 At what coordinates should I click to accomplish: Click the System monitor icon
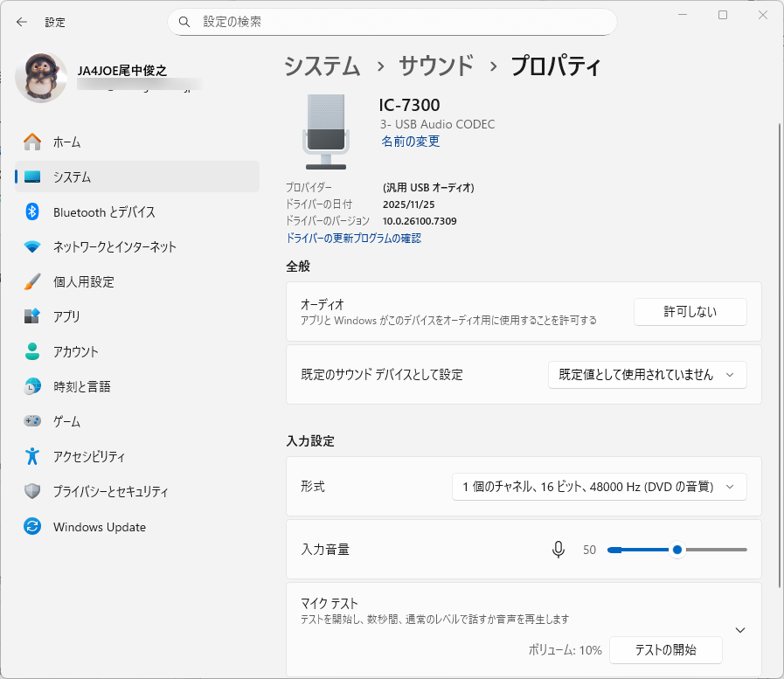pyautogui.click(x=32, y=177)
